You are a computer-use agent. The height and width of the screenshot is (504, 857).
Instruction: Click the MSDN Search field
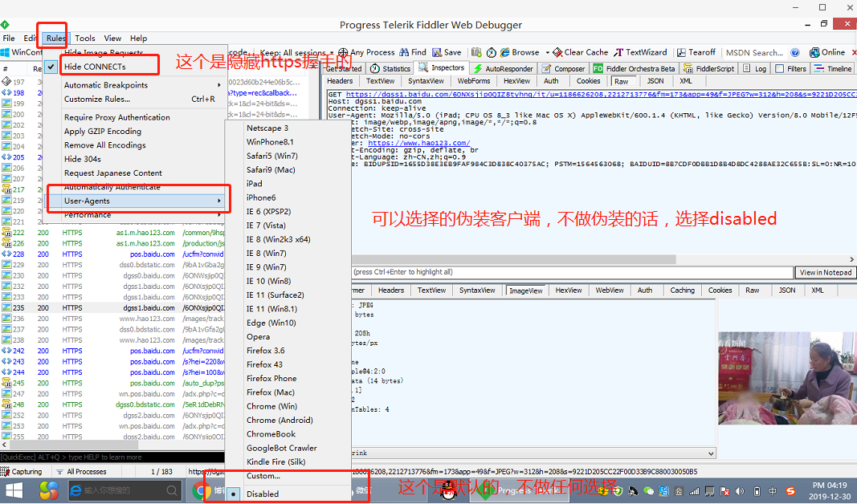(755, 52)
